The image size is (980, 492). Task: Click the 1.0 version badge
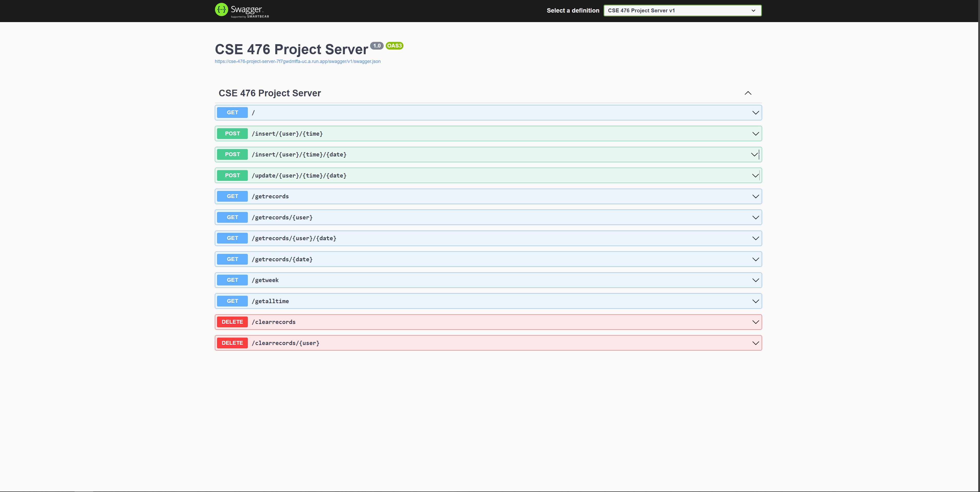pos(377,46)
